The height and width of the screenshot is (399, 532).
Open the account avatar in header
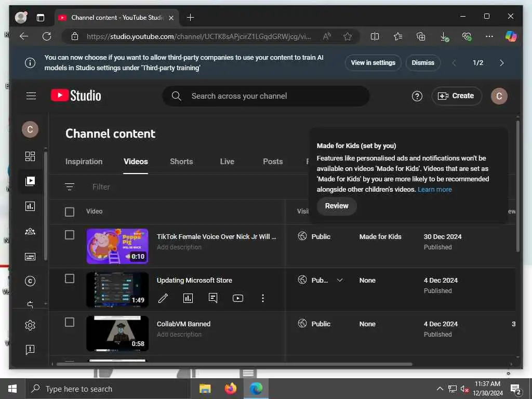[x=499, y=96]
